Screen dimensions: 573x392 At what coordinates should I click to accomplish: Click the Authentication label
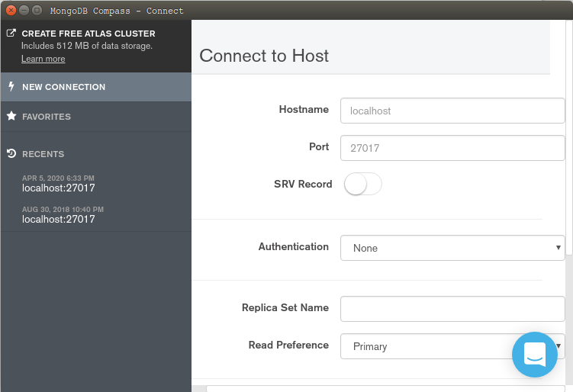294,247
